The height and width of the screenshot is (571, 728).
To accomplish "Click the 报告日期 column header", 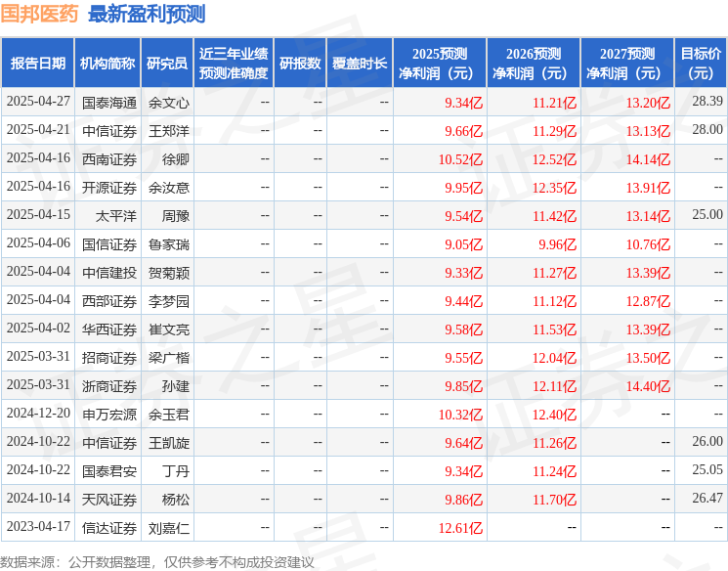I will point(37,64).
